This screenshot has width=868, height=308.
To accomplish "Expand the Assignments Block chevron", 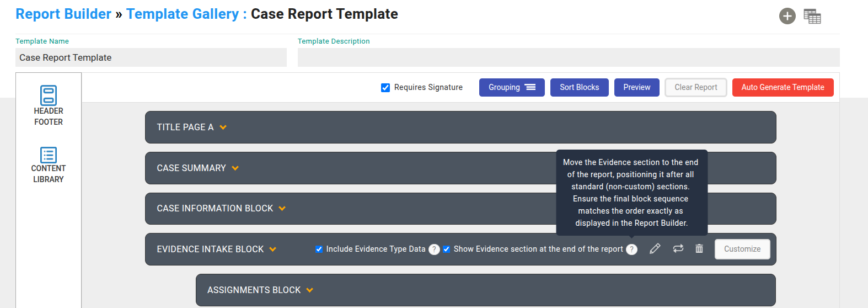I will (310, 290).
